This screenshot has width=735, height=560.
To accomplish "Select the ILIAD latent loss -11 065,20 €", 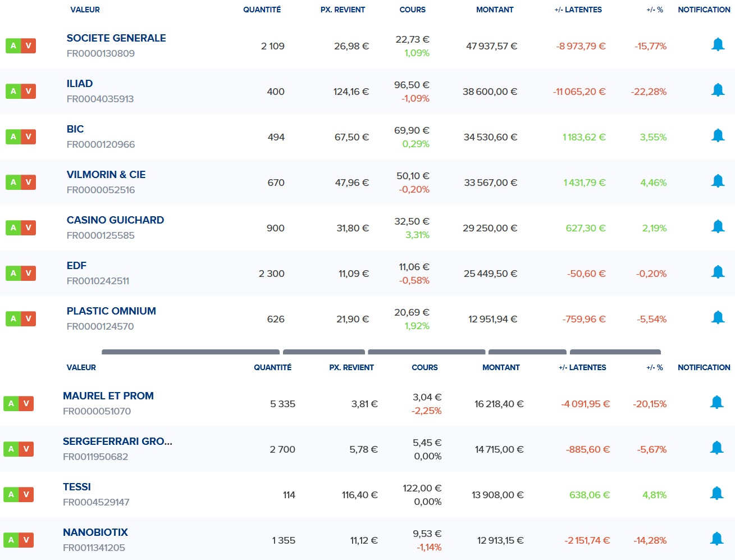I will click(x=579, y=92).
